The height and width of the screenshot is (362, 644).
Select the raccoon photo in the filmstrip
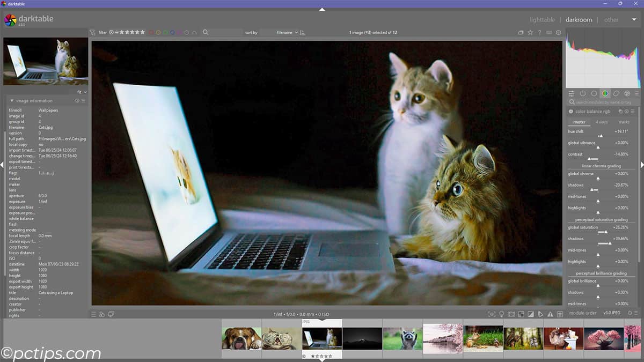click(x=403, y=338)
